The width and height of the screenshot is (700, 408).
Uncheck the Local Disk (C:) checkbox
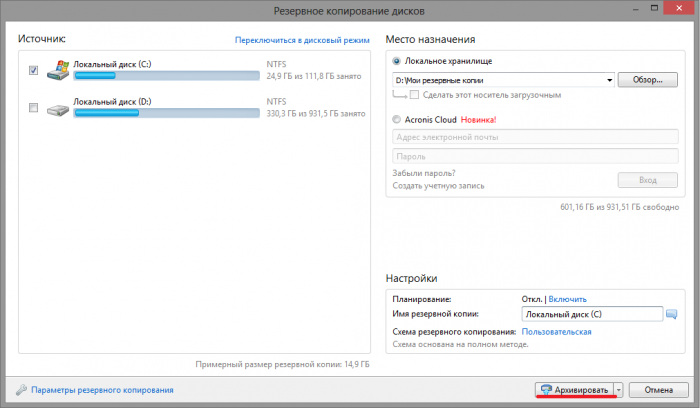coord(34,70)
